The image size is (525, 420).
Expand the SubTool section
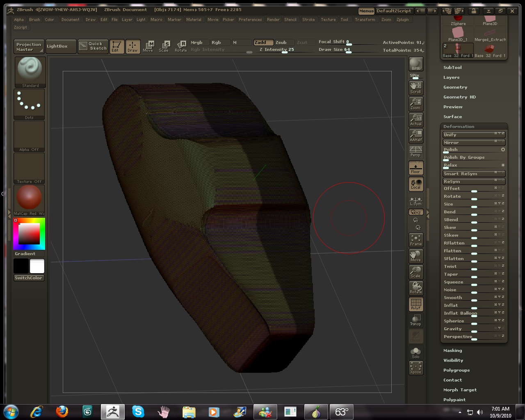[452, 67]
